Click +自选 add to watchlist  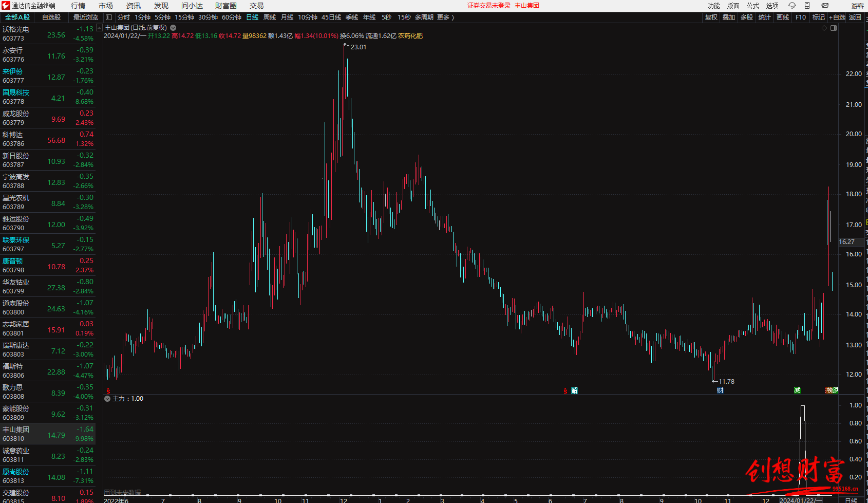point(837,17)
